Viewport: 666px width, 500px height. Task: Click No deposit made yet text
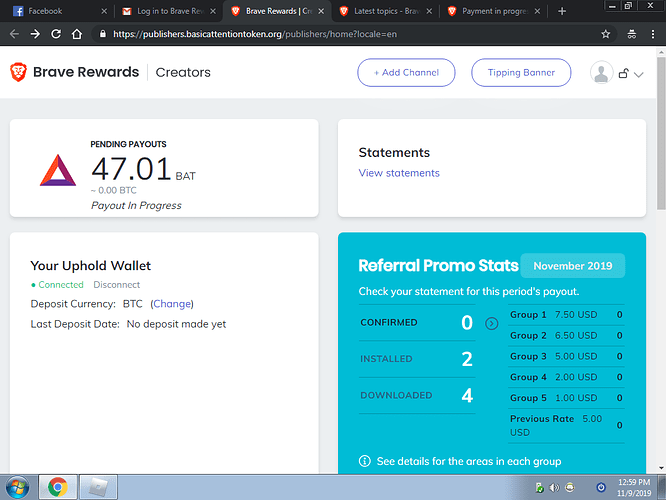[176, 324]
